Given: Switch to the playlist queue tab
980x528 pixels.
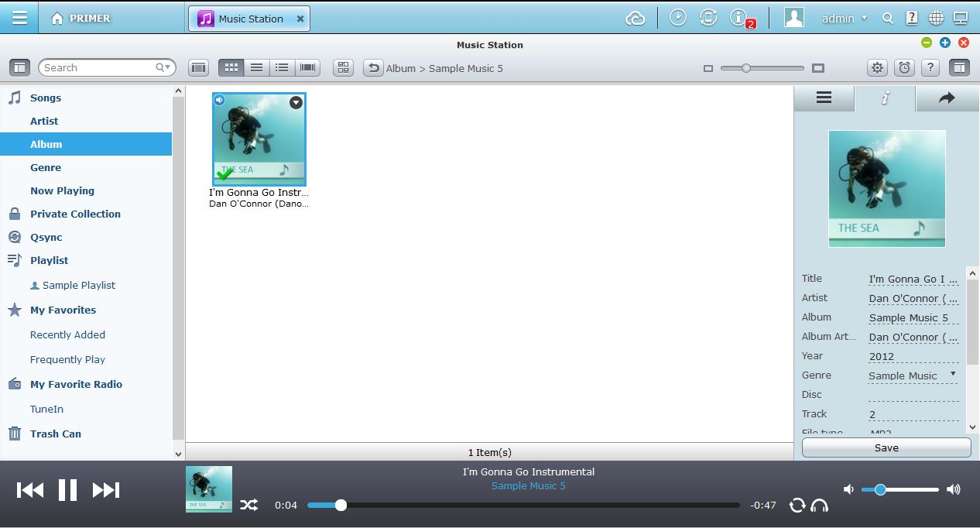Looking at the screenshot, I should click(824, 98).
